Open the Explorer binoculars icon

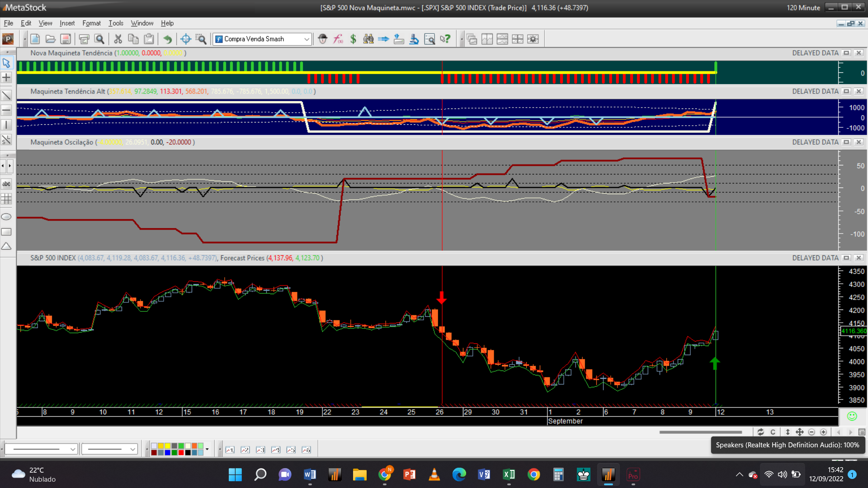point(368,39)
